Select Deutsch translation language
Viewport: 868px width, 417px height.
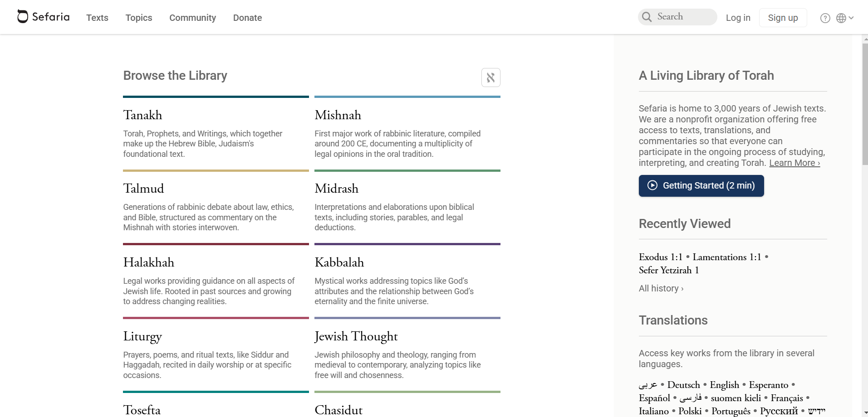click(683, 385)
